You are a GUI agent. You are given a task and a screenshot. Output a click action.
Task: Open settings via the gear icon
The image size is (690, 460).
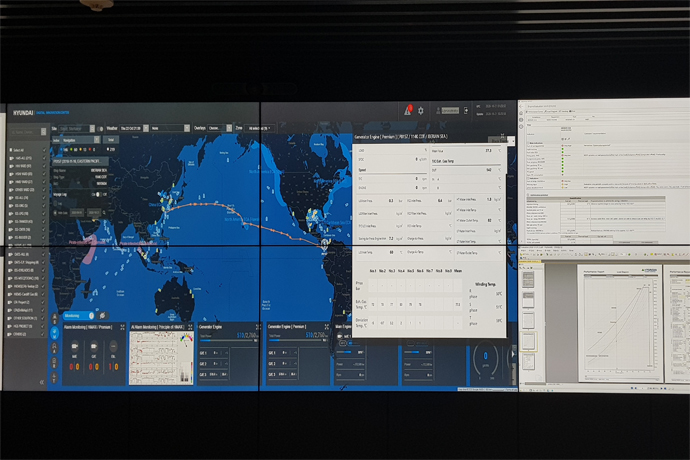[x=421, y=110]
